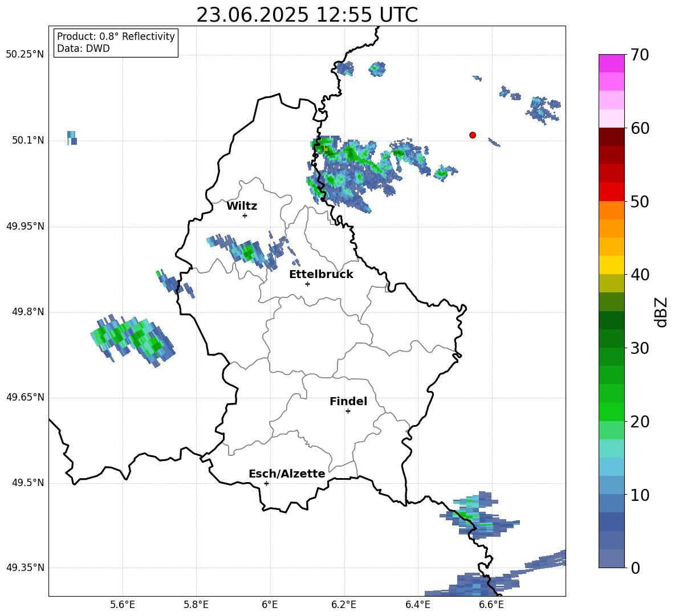This screenshot has width=675, height=616.
Task: Pick the yellow swatch just above 40 dBZ
Action: pyautogui.click(x=611, y=265)
